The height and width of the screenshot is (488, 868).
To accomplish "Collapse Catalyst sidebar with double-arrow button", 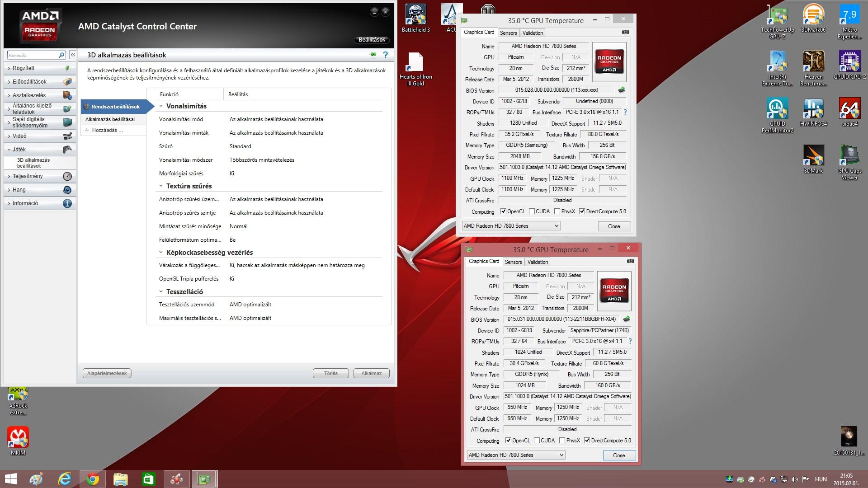I will pyautogui.click(x=72, y=55).
